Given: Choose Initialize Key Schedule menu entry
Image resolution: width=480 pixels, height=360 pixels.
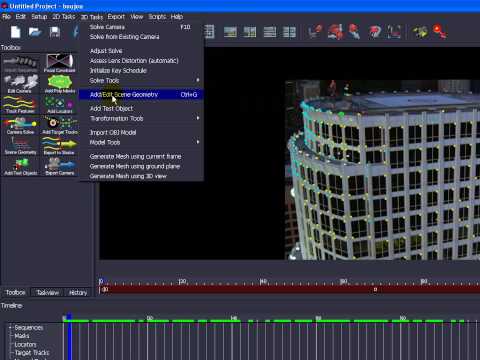Looking at the screenshot, I should pos(141,70).
